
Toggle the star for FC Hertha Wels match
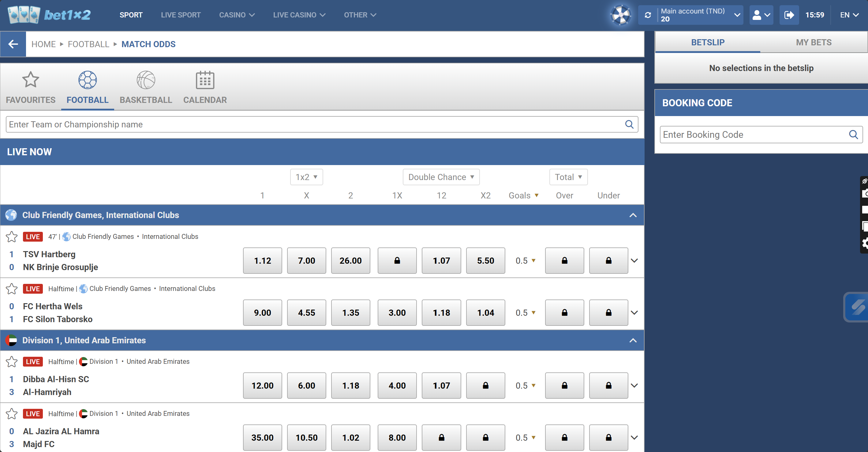tap(11, 288)
